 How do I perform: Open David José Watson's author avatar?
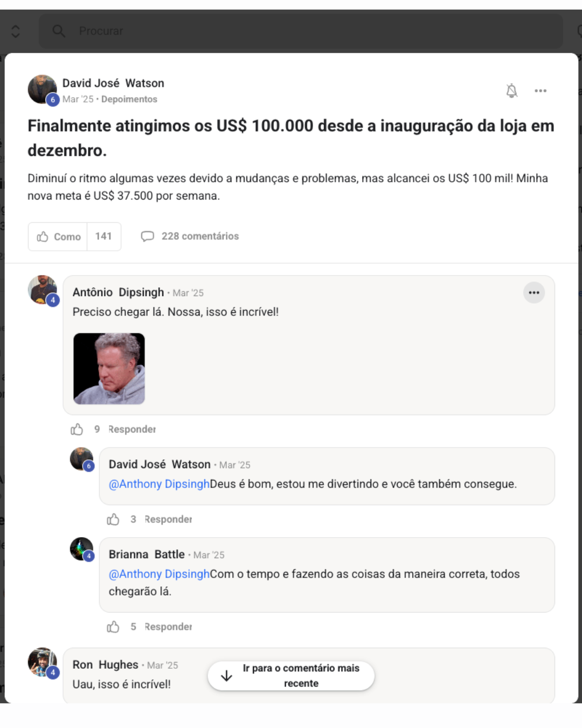point(42,90)
